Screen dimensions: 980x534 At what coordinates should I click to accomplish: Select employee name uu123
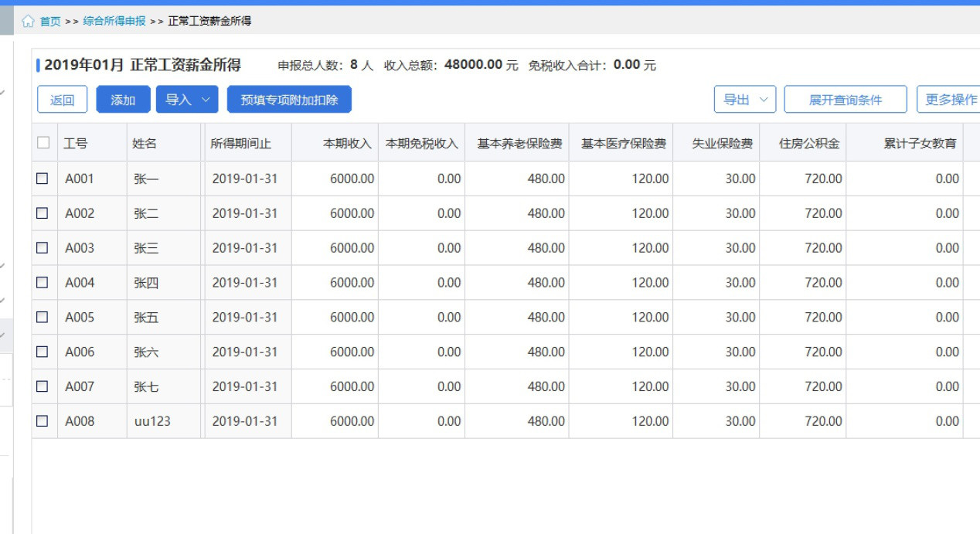pyautogui.click(x=152, y=421)
